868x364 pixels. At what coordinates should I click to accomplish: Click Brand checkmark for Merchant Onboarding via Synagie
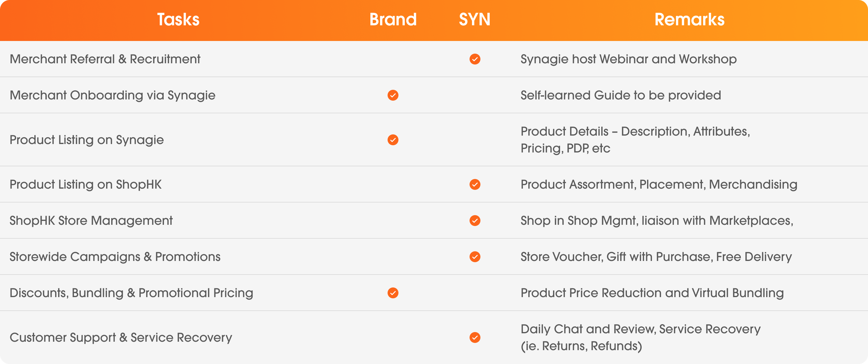point(393,96)
